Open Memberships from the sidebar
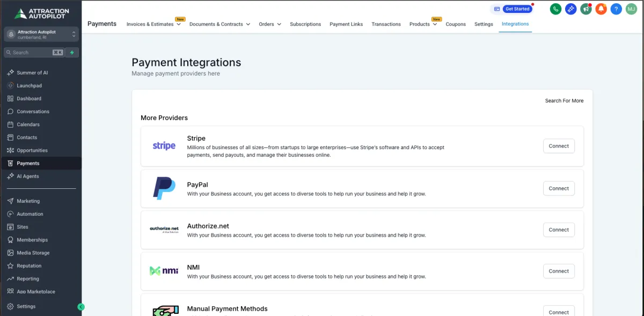The image size is (644, 316). coord(32,240)
